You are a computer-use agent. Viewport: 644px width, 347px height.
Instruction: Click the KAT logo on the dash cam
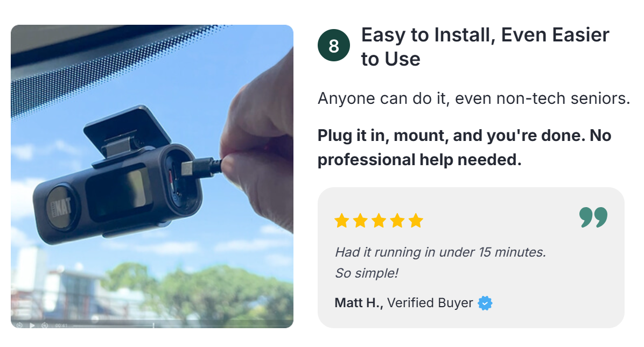tap(61, 207)
